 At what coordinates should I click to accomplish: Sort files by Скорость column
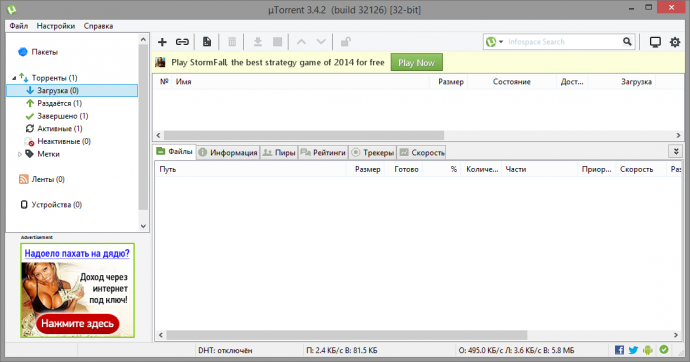pos(641,169)
